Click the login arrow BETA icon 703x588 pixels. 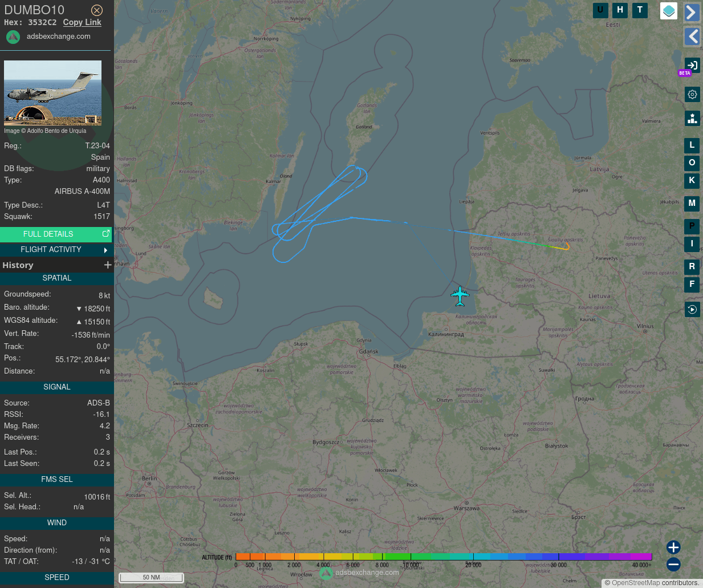pos(692,66)
